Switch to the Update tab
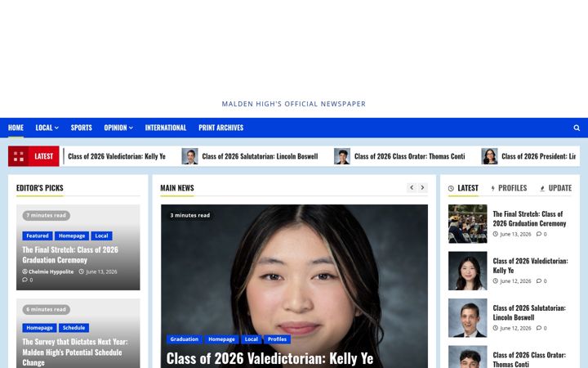The image size is (588, 368). (556, 188)
